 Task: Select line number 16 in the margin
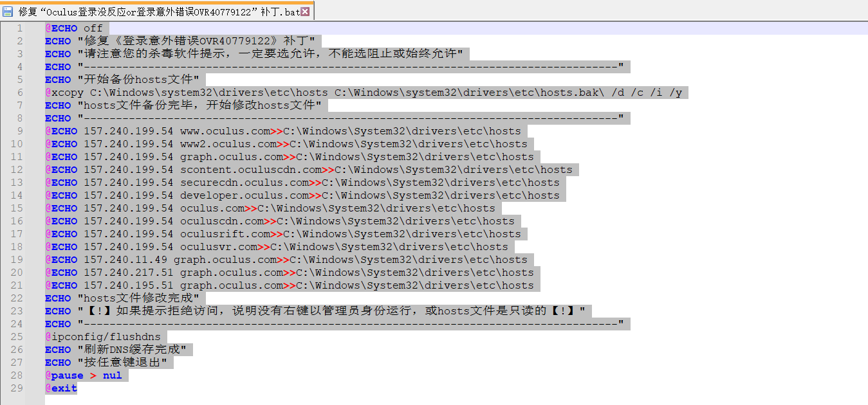(17, 221)
